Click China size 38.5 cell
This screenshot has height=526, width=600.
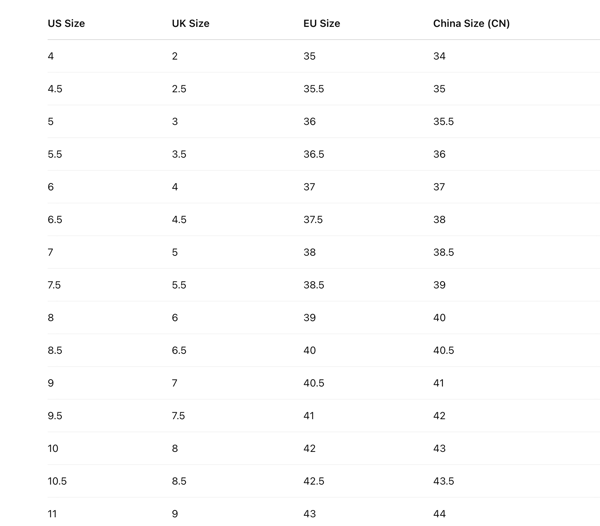443,253
